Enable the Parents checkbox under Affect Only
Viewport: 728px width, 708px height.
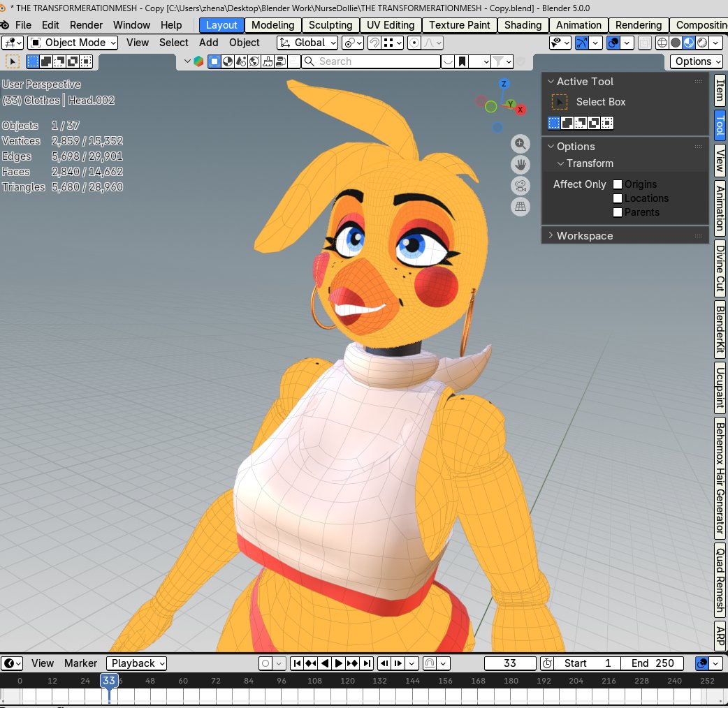coord(618,212)
